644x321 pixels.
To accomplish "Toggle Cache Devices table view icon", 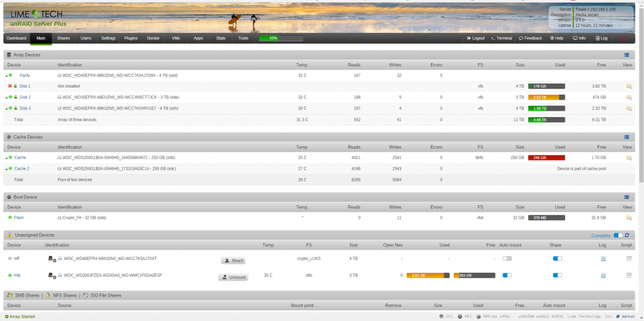I will tap(627, 137).
